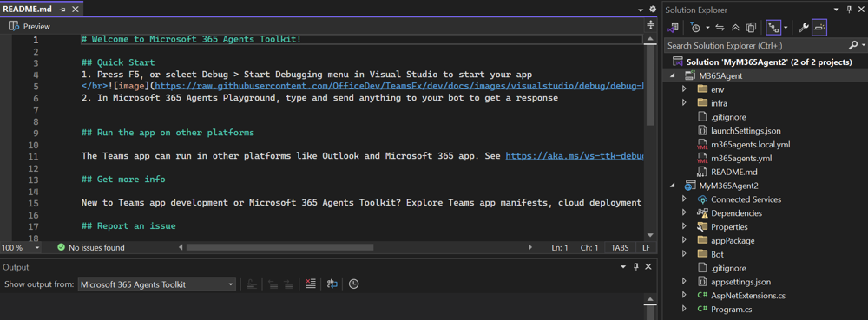Click the Preview button above editor
The height and width of the screenshot is (320, 868).
[x=30, y=27]
